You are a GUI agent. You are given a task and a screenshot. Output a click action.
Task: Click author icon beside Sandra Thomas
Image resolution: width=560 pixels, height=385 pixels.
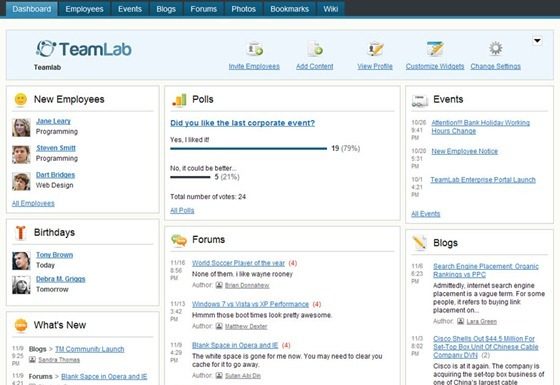point(32,360)
